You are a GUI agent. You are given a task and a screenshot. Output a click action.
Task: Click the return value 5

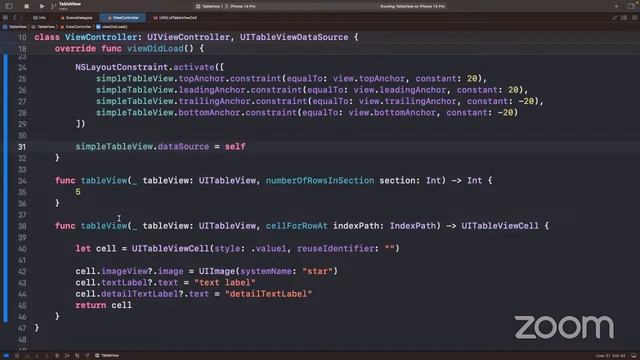78,192
